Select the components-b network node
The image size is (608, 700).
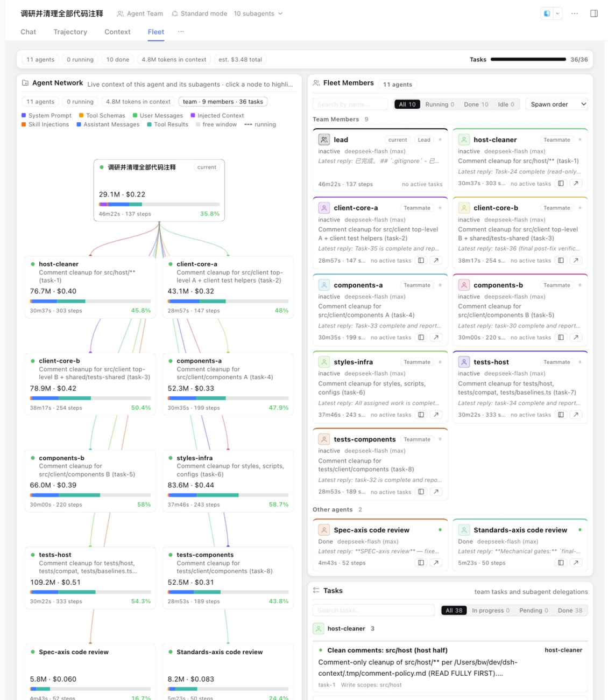90,481
